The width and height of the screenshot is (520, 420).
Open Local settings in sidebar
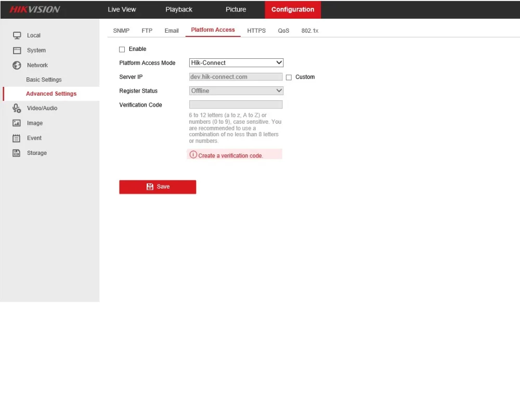(34, 35)
